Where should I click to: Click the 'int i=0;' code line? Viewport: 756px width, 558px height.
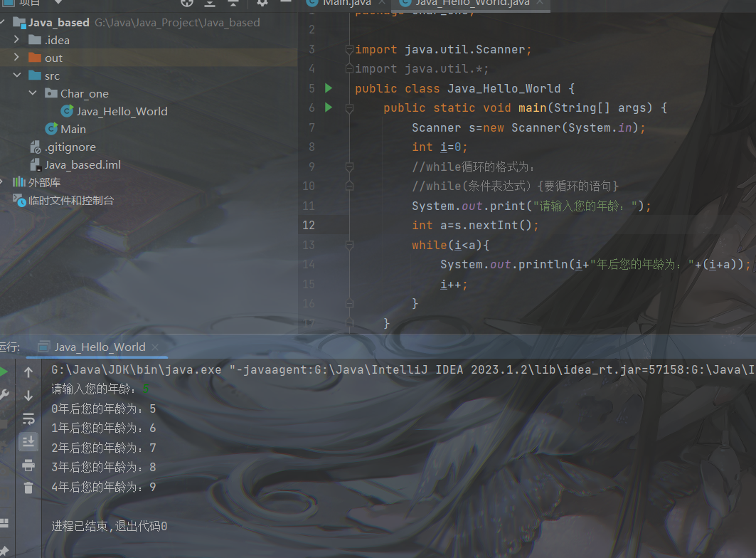click(440, 147)
